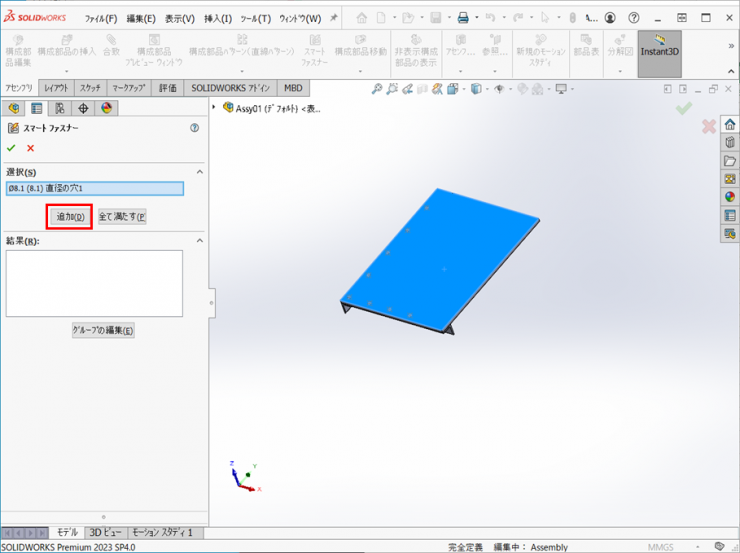Pin the menu bar with pushpin icon
The height and width of the screenshot is (553, 740).
333,18
